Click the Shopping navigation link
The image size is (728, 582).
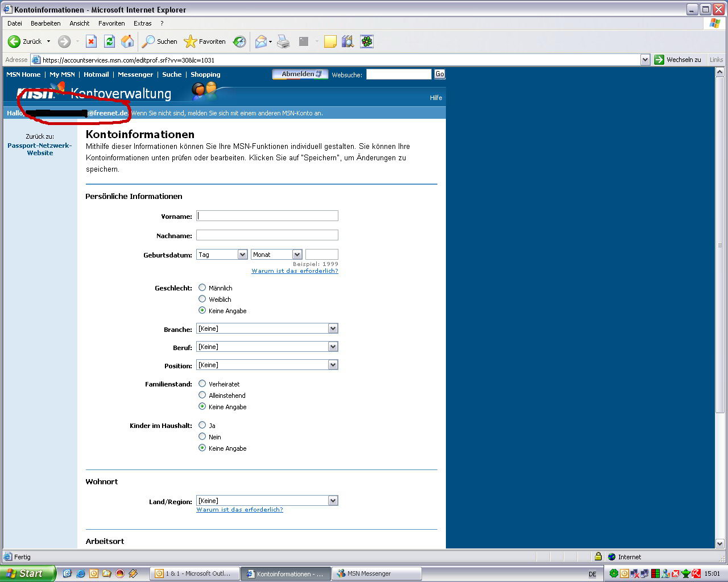point(205,74)
